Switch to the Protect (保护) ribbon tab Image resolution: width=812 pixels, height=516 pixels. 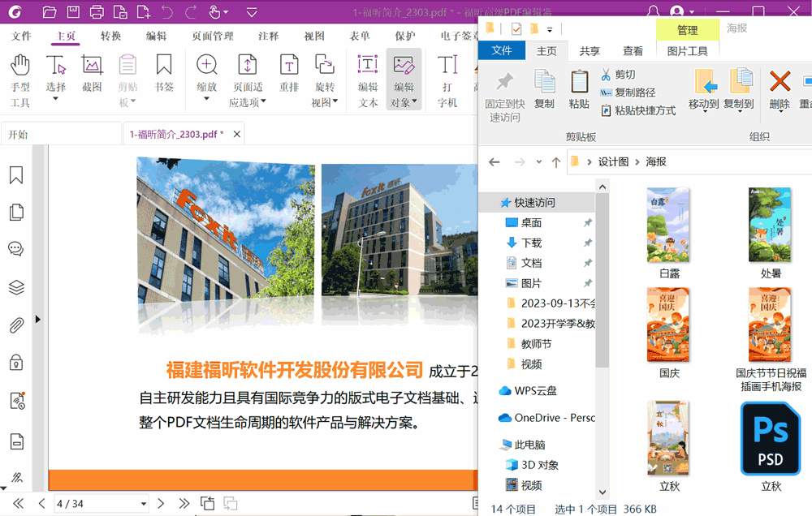[x=405, y=36]
